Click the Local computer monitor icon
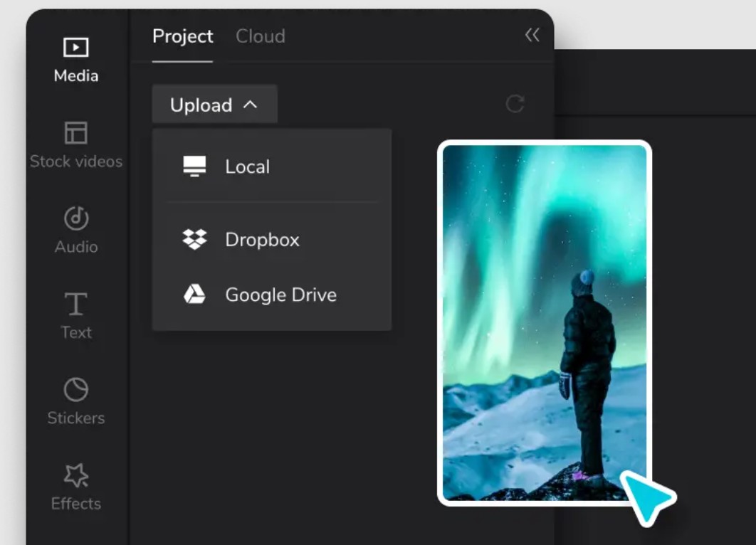 [x=194, y=166]
